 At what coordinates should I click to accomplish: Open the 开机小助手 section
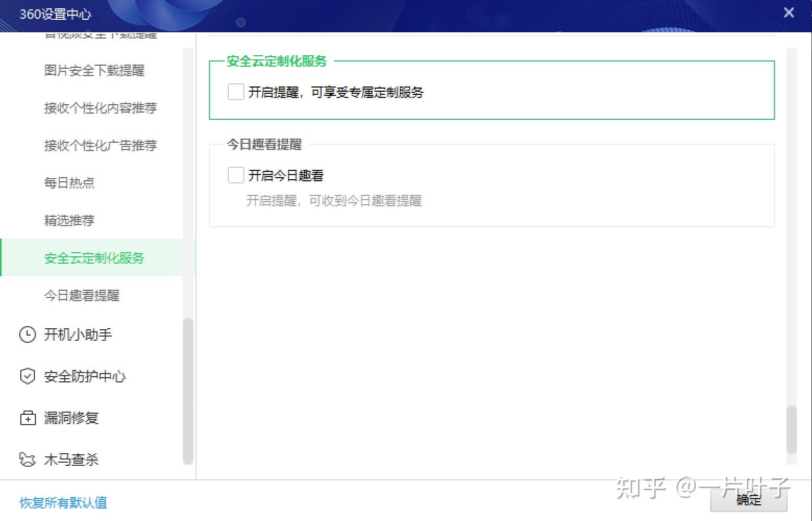[x=78, y=334]
